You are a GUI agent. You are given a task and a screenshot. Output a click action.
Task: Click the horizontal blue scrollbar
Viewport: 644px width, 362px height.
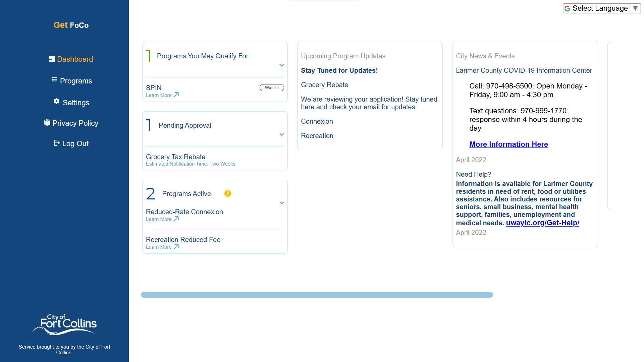pos(317,295)
